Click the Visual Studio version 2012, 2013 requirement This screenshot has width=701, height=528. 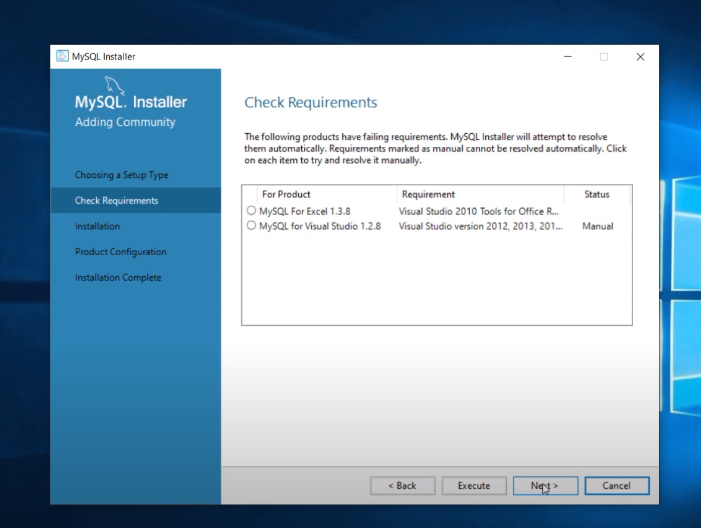(481, 226)
